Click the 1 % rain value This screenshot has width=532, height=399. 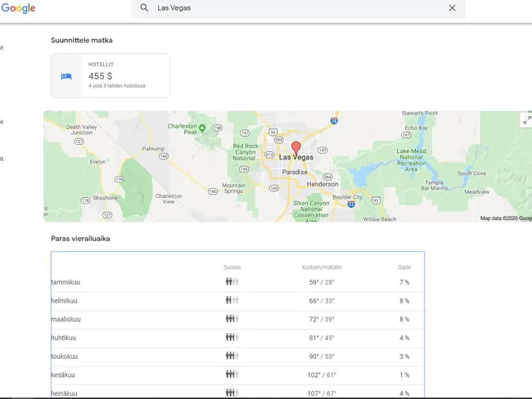404,375
